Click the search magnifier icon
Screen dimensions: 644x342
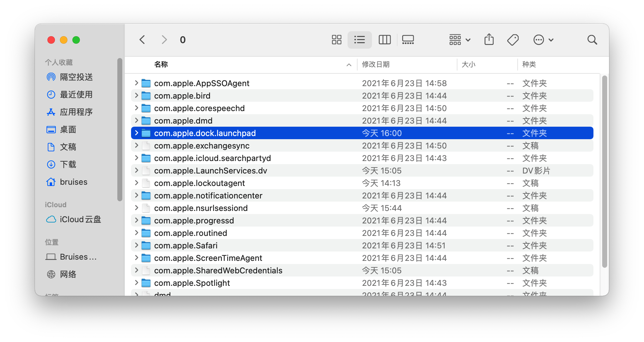[592, 40]
